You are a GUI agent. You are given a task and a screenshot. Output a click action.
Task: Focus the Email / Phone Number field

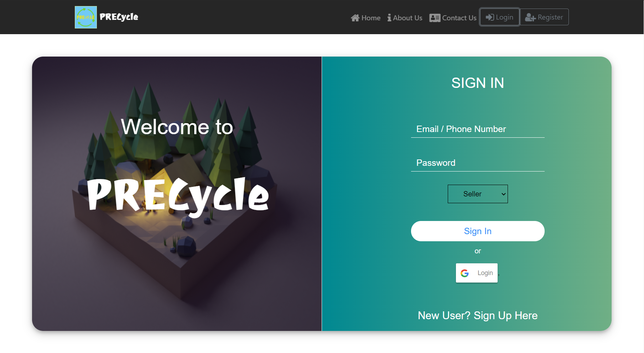(x=478, y=129)
